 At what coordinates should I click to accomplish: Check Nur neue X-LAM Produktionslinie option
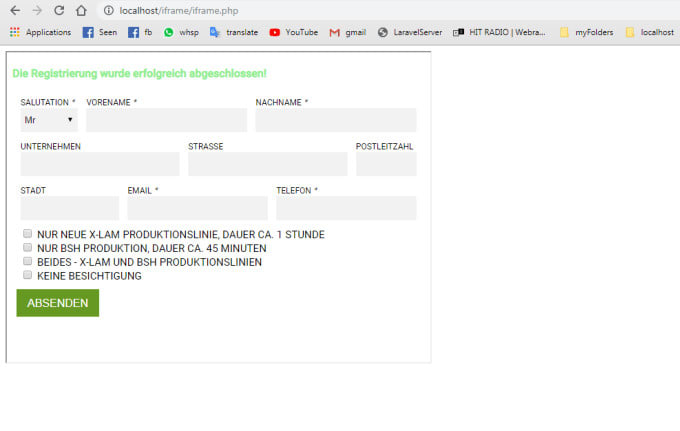(27, 234)
